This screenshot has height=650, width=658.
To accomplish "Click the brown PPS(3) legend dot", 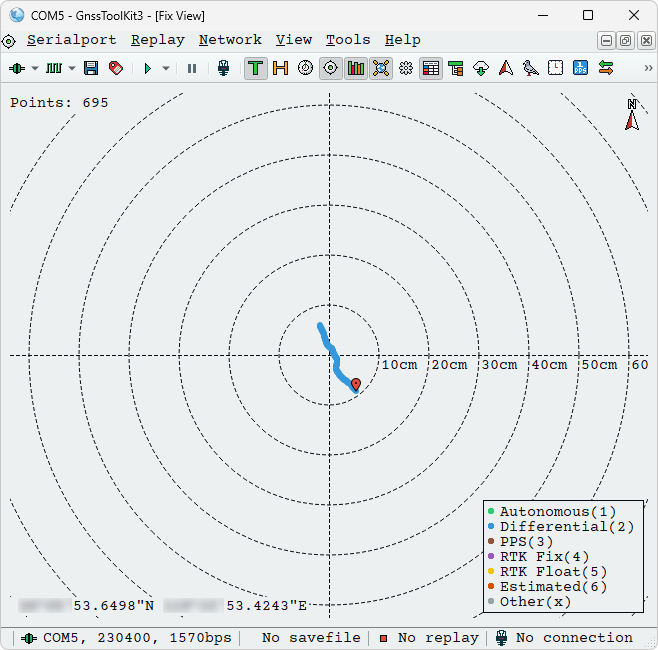I will pos(491,541).
